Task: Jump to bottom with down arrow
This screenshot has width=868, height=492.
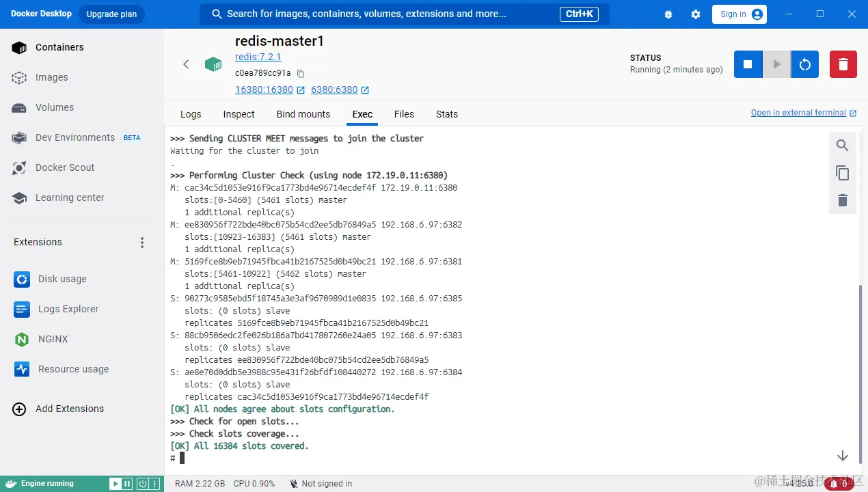Action: pos(843,456)
